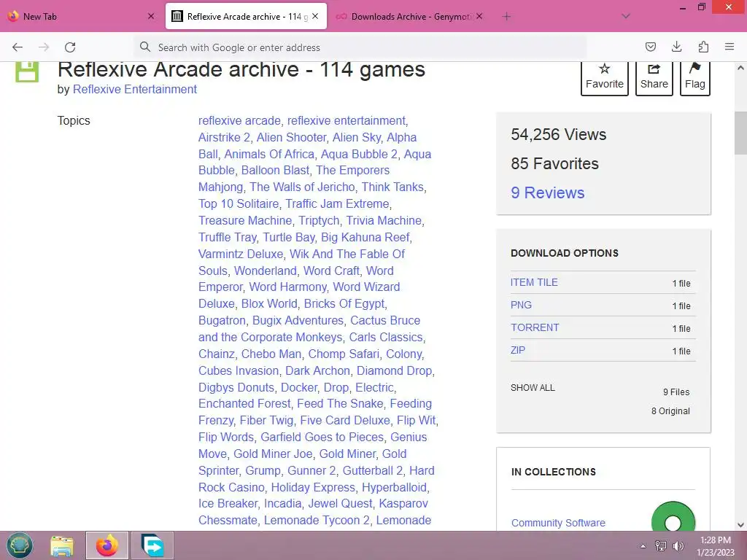Expand the list all tabs chevron

(626, 16)
